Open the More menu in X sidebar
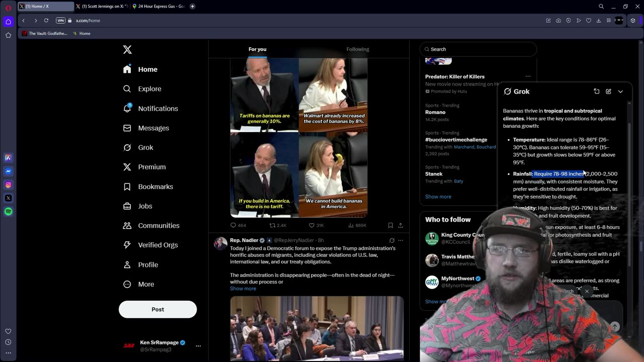644x362 pixels. tap(138, 284)
